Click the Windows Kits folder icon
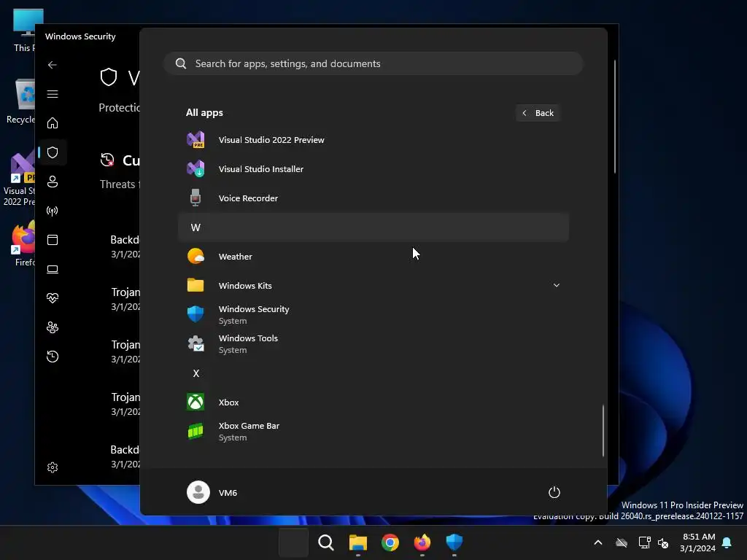This screenshot has height=560, width=747. [x=196, y=285]
